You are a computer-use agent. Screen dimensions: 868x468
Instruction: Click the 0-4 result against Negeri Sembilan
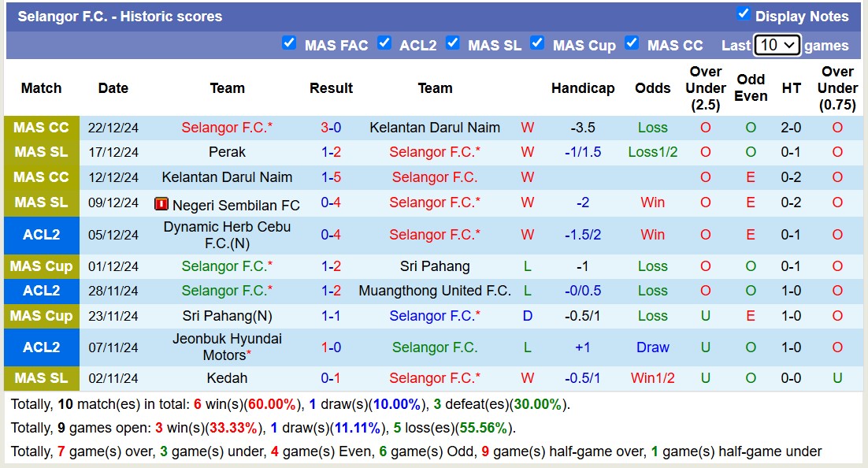click(x=331, y=202)
